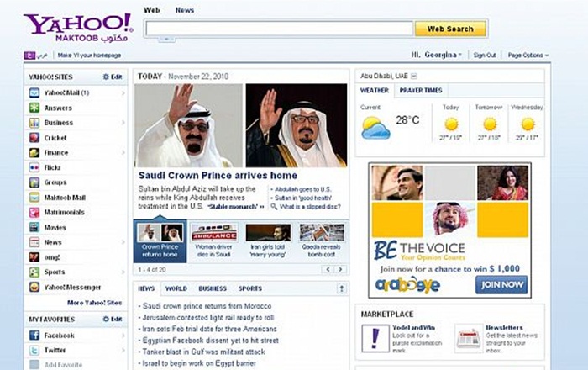Click the Answers green icon
588x370 pixels.
click(34, 108)
